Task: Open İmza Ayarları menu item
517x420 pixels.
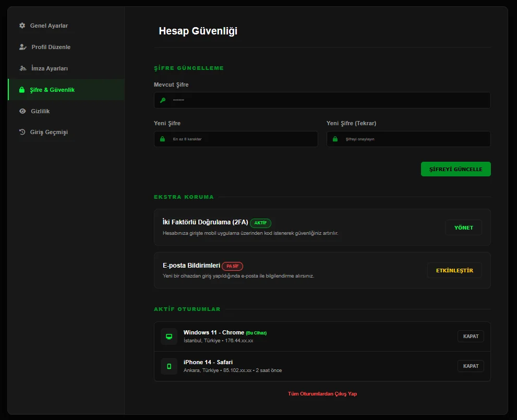Action: pos(66,68)
